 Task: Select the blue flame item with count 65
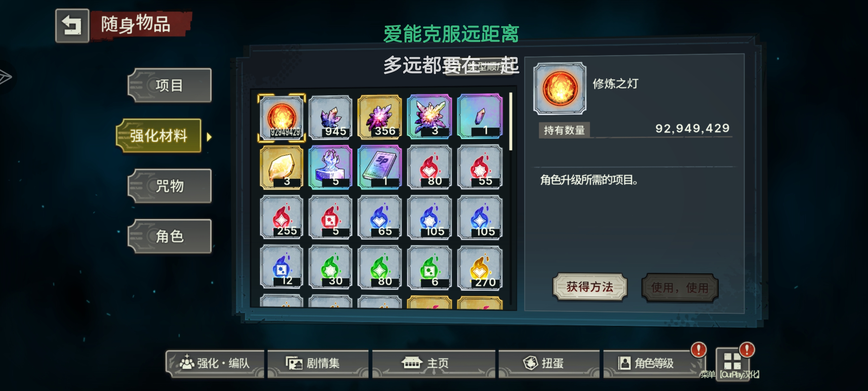click(379, 218)
